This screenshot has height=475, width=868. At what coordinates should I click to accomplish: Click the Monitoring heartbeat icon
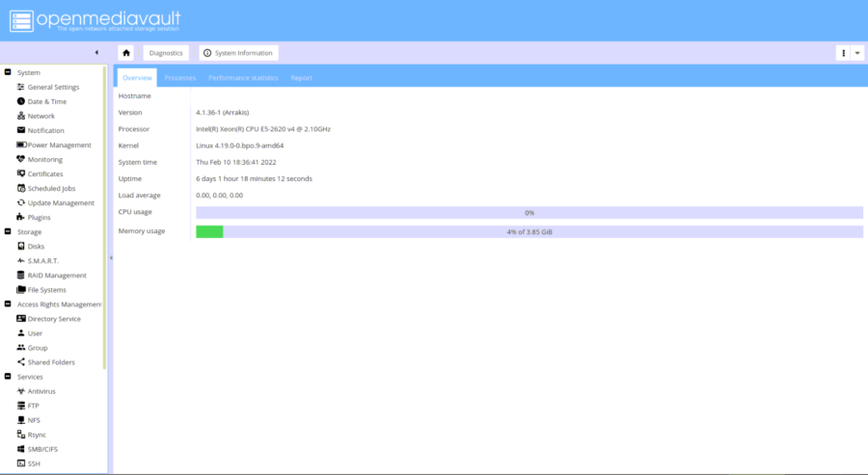click(x=21, y=159)
